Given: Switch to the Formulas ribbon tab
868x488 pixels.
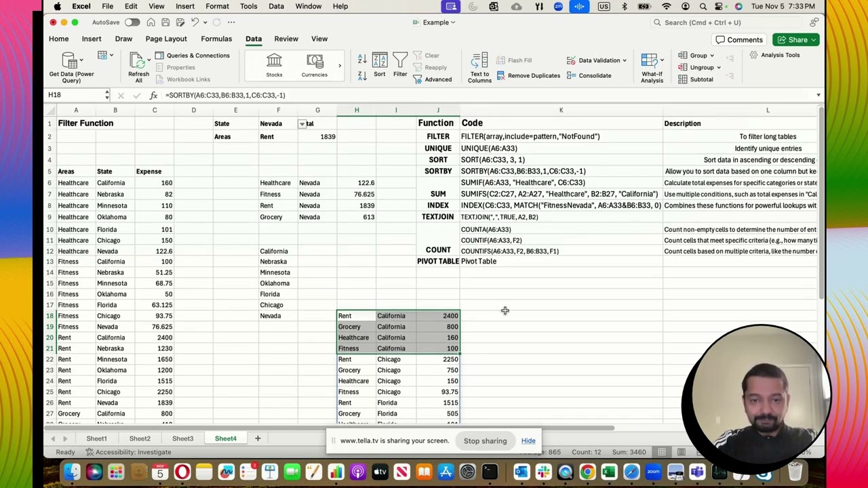Looking at the screenshot, I should pos(216,39).
